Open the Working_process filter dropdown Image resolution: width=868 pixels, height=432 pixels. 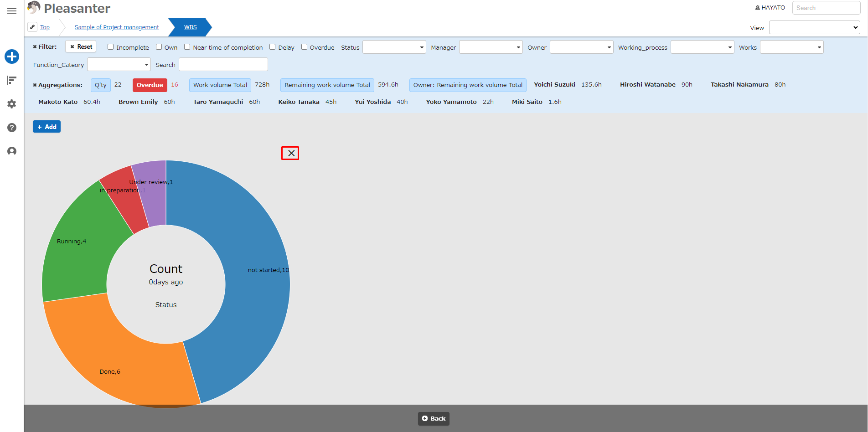(703, 47)
